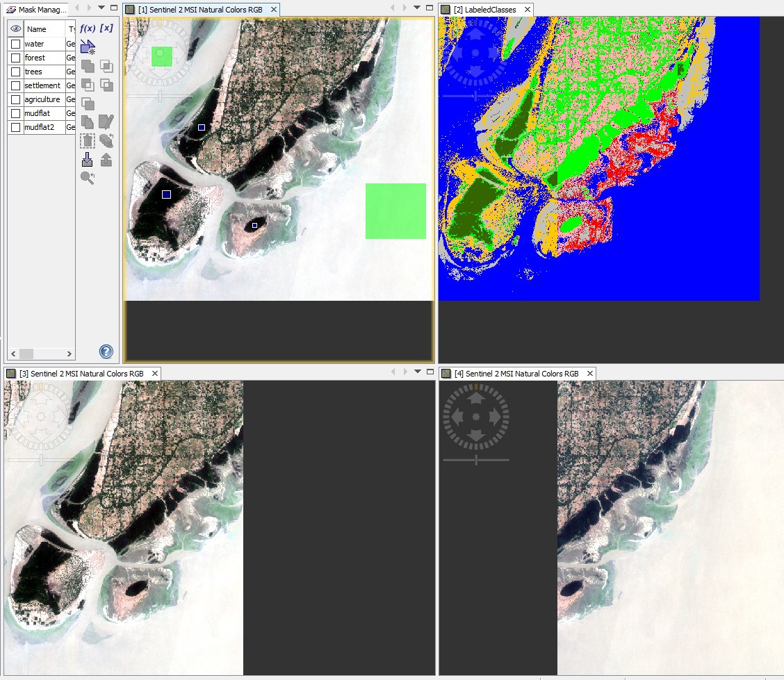Click the mask complement icon
This screenshot has height=680, width=784.
click(x=88, y=103)
